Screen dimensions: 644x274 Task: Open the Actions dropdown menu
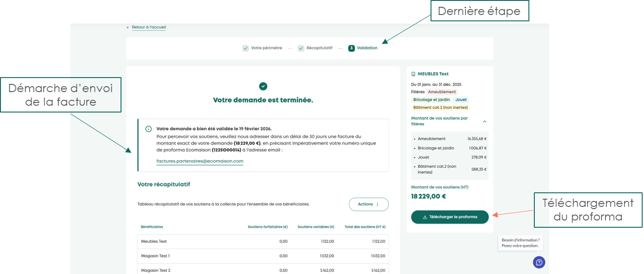pyautogui.click(x=368, y=204)
